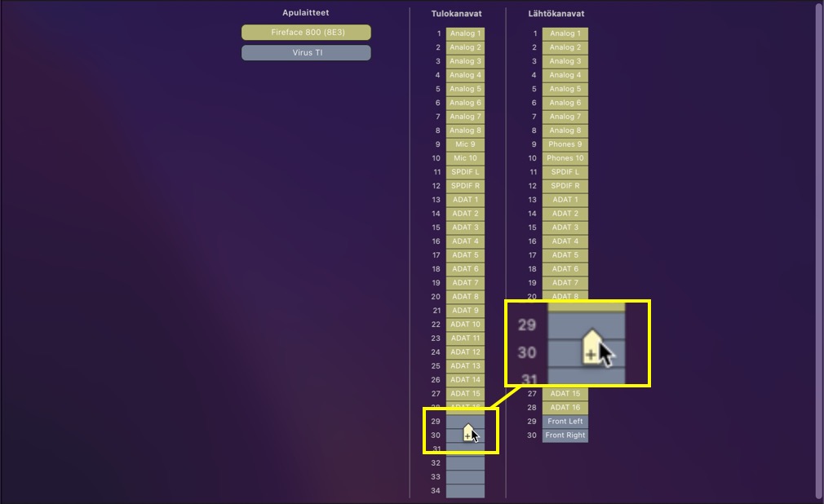
Task: Choose the Front Right output channel
Action: pyautogui.click(x=565, y=435)
